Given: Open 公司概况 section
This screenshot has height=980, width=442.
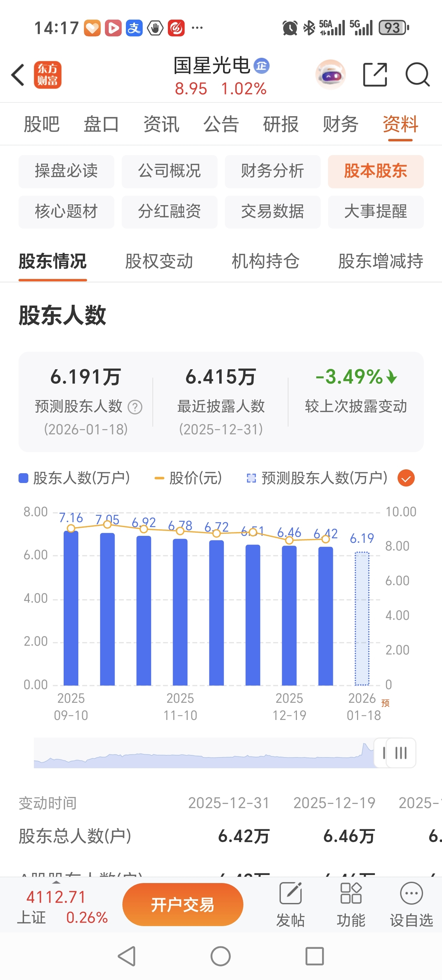Looking at the screenshot, I should [170, 171].
